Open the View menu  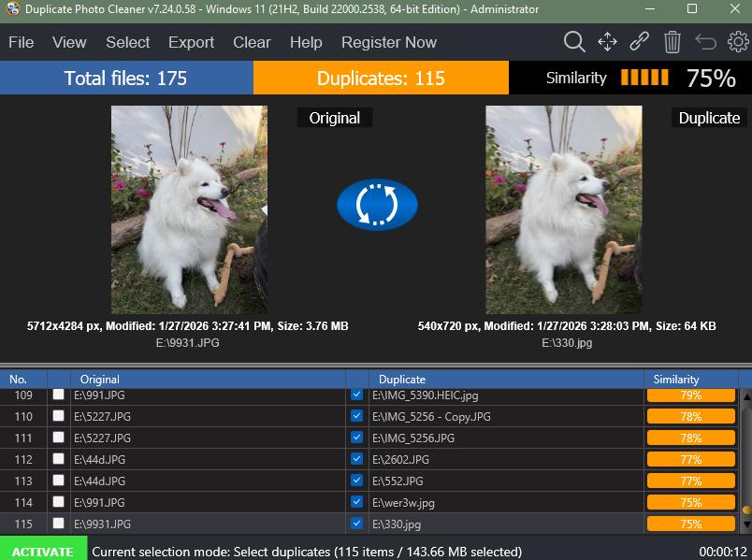click(69, 42)
